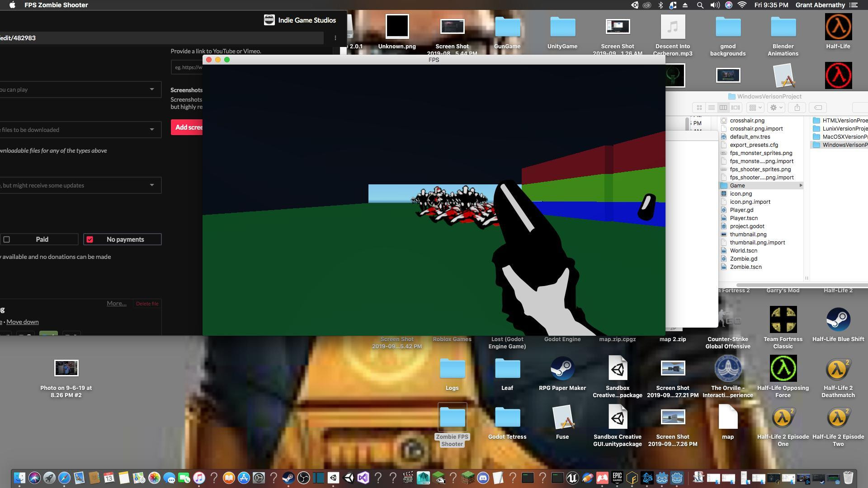Image resolution: width=868 pixels, height=488 pixels.
Task: Select the MacOSXVersionProject folder in Finder
Action: click(840, 137)
